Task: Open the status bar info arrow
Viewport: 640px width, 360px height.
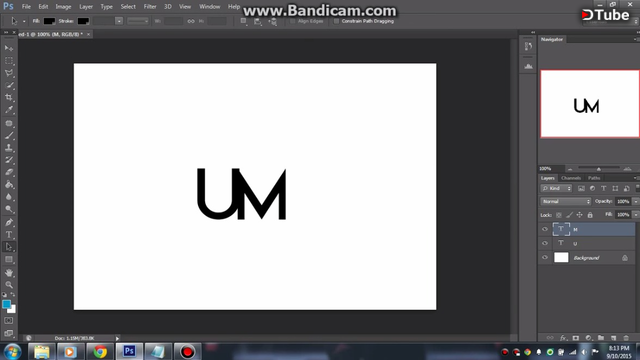Action: pos(117,338)
